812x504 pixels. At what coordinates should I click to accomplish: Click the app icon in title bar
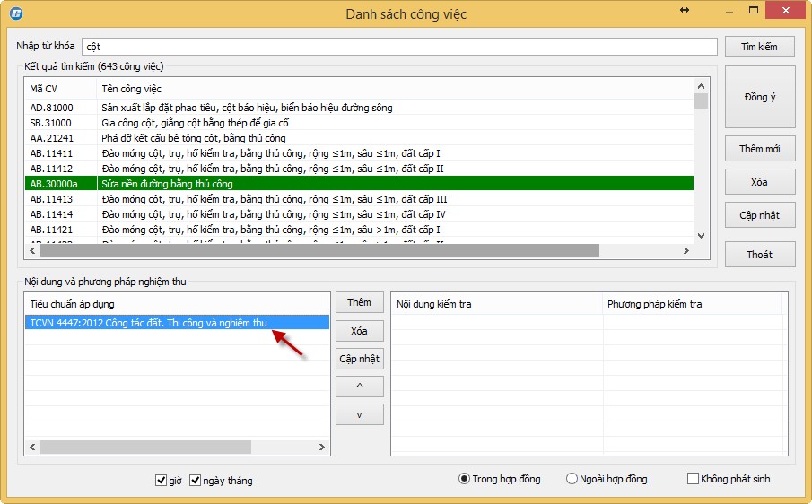coord(15,14)
